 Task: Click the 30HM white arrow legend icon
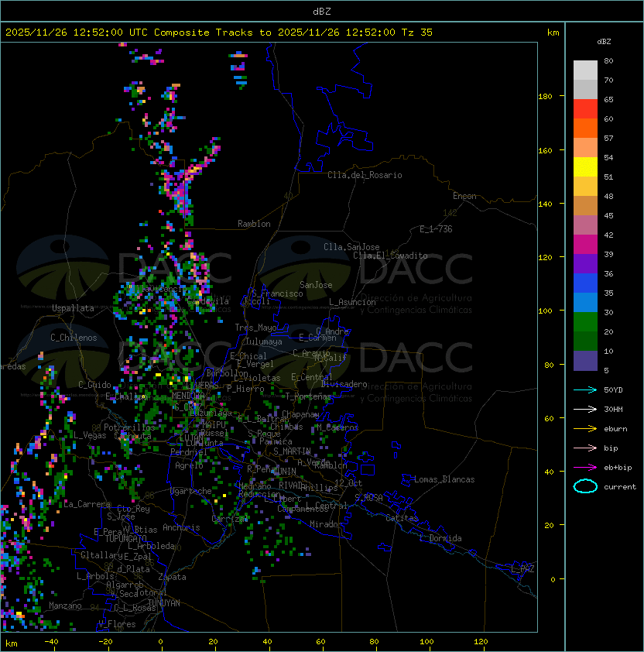[585, 409]
